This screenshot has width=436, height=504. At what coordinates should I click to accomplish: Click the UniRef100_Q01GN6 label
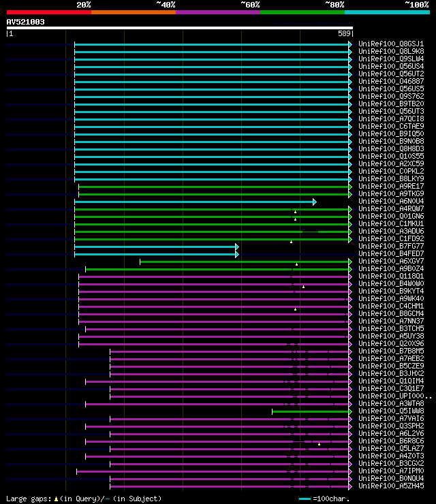click(391, 216)
